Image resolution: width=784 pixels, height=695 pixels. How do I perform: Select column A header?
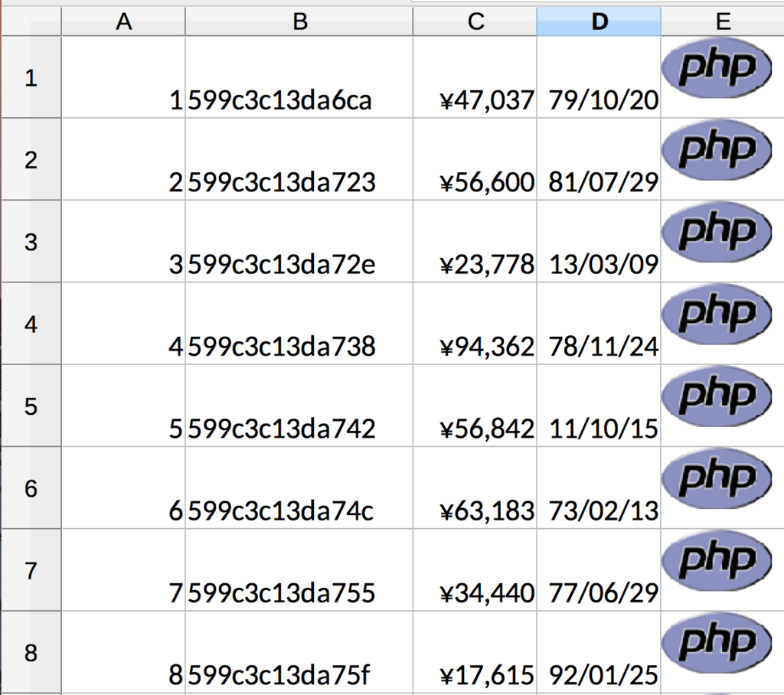click(123, 21)
